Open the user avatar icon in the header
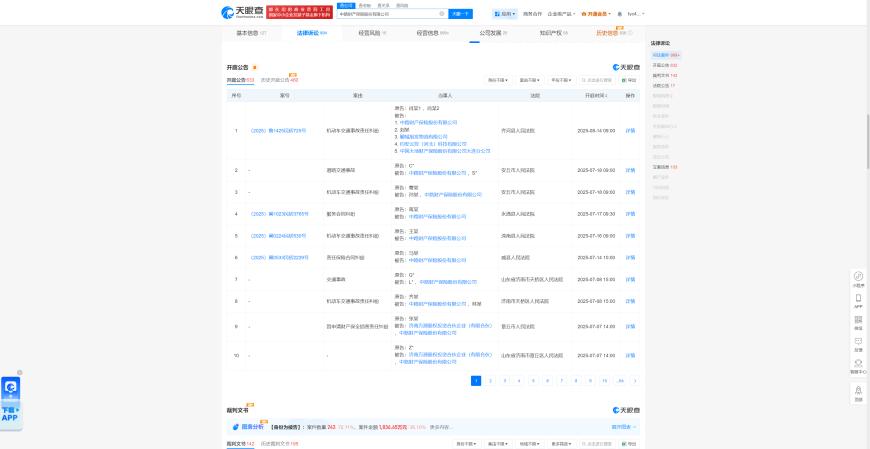This screenshot has width=870, height=449. point(620,14)
